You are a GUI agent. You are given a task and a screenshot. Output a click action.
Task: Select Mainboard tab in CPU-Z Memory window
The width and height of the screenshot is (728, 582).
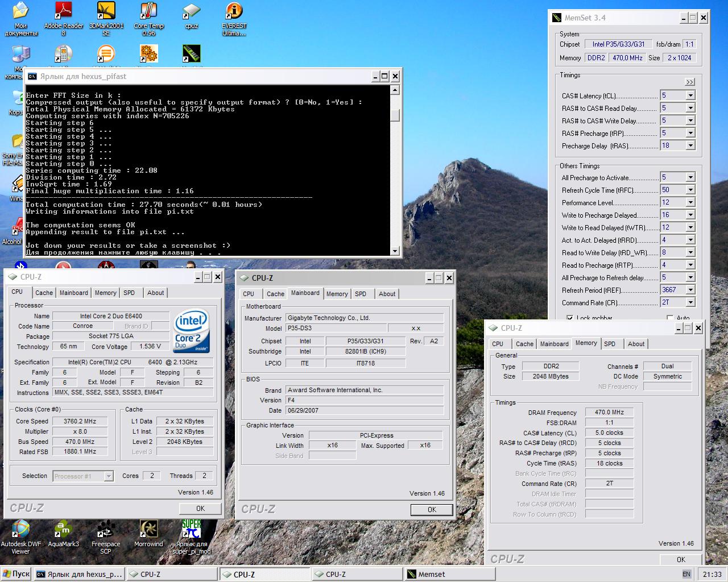tap(554, 344)
